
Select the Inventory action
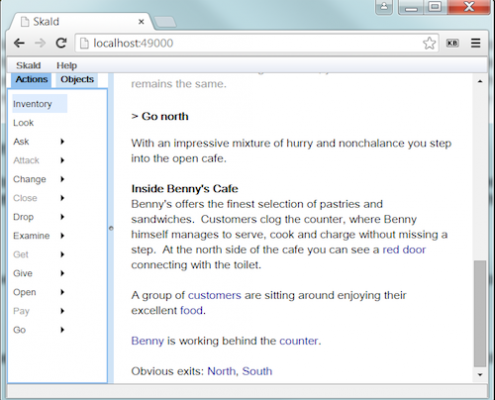[x=39, y=104]
